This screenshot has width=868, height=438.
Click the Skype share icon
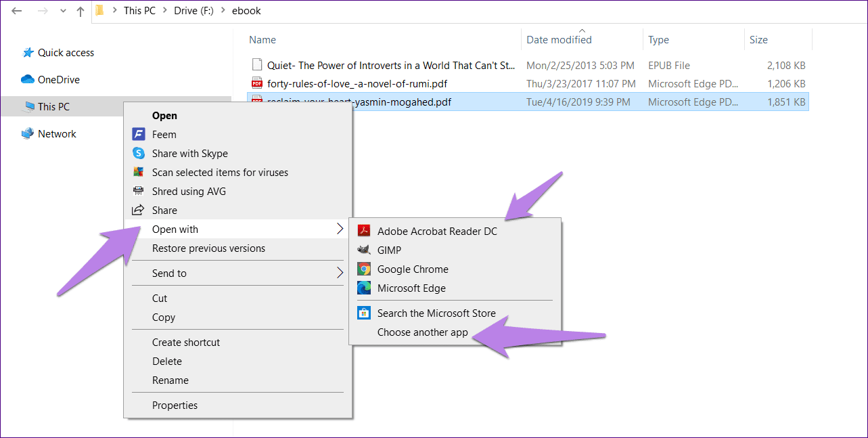click(x=138, y=153)
